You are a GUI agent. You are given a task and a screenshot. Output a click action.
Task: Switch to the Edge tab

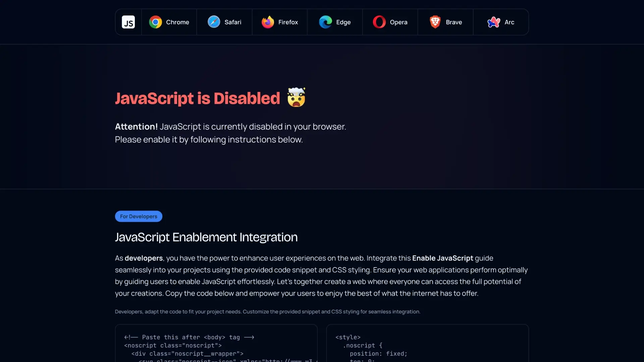335,22
